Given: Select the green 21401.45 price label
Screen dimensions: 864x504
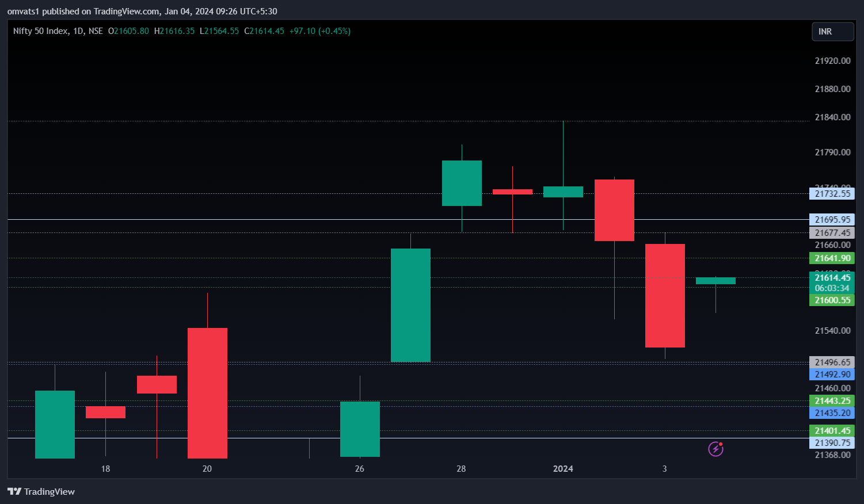Looking at the screenshot, I should point(832,431).
